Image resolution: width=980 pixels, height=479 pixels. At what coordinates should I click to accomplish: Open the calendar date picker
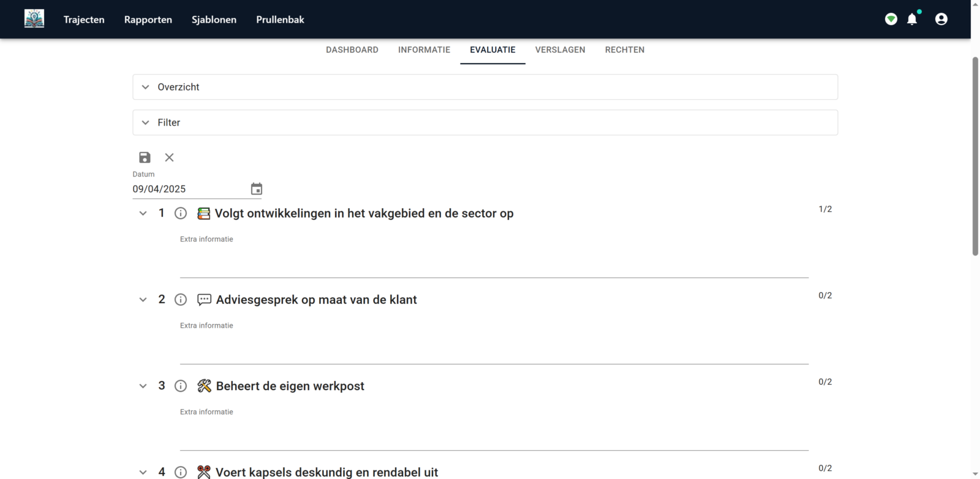(257, 189)
